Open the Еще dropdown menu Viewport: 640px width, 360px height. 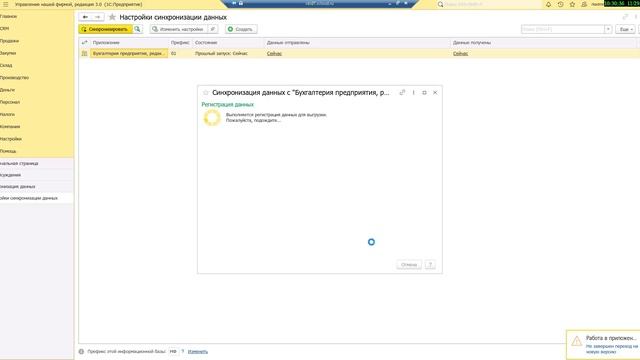[x=626, y=29]
